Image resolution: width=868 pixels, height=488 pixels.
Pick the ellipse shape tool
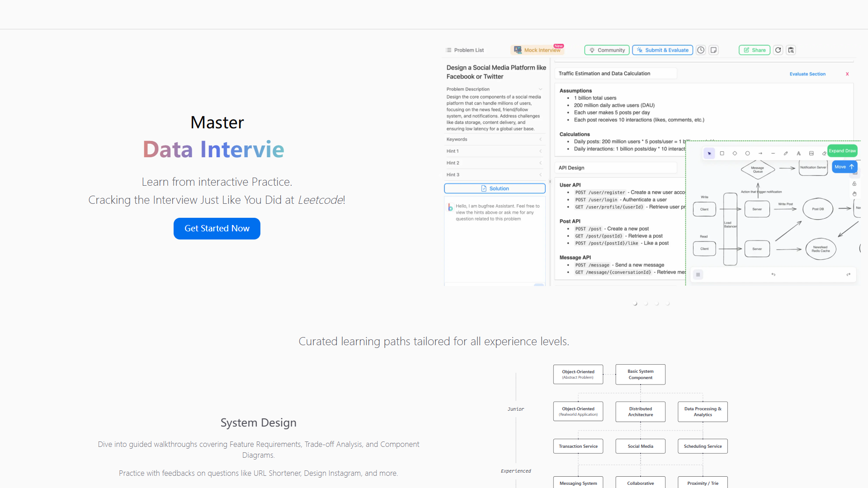[748, 154]
